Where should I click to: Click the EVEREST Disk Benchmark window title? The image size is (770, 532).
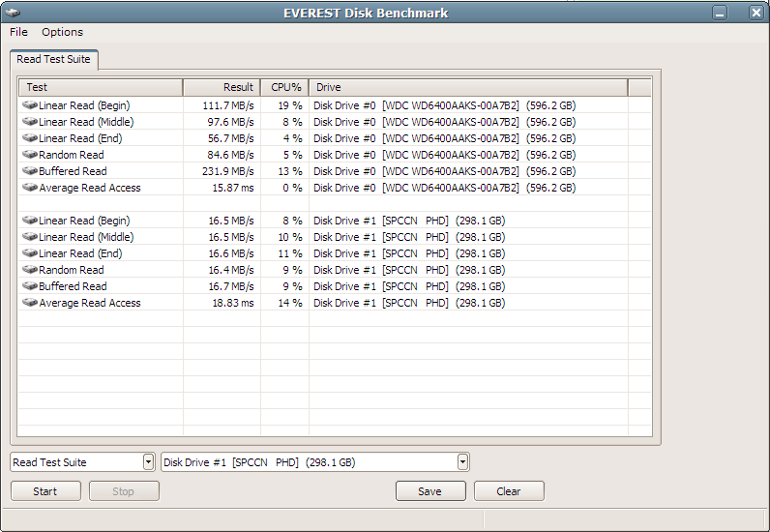click(x=366, y=13)
